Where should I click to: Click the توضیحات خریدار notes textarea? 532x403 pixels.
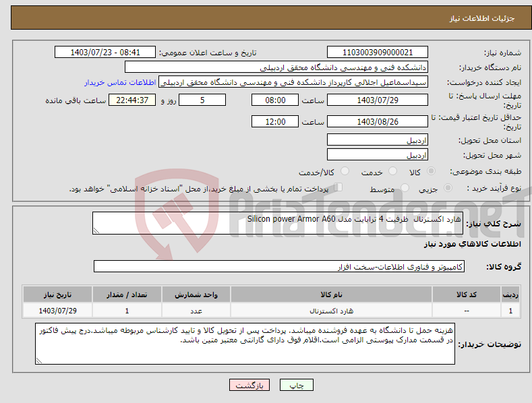point(245,344)
